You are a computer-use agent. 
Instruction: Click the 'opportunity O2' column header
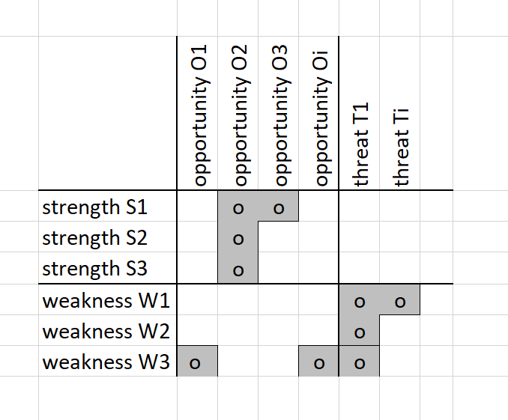238,112
